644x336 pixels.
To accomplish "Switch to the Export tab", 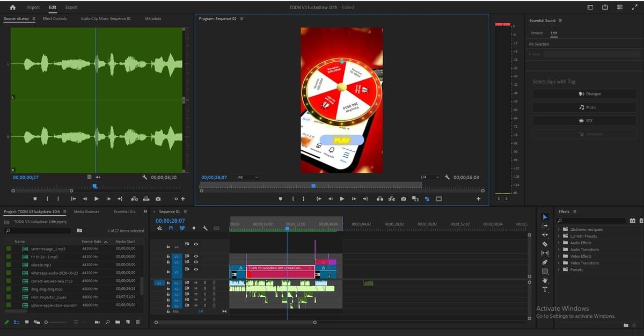I will 71,8.
